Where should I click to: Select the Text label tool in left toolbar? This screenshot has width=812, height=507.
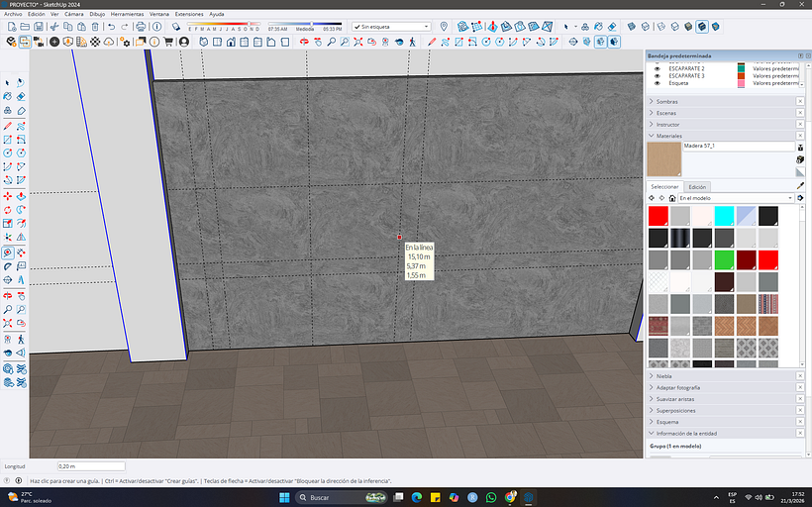pos(21,266)
